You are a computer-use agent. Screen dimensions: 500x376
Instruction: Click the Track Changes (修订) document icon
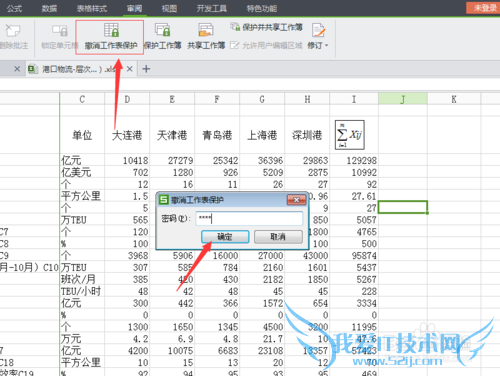coord(318,30)
